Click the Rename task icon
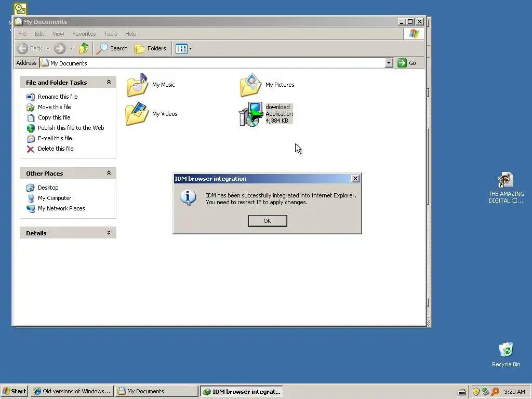The image size is (532, 399). click(31, 97)
